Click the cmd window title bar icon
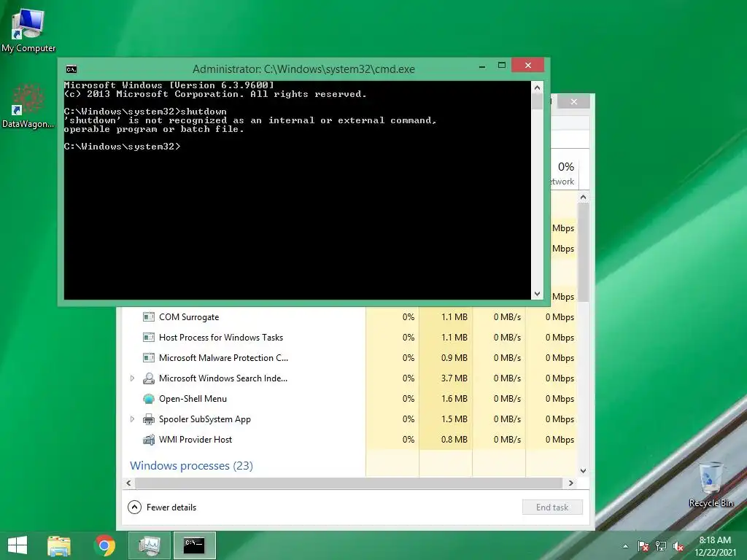The image size is (747, 560). point(71,69)
